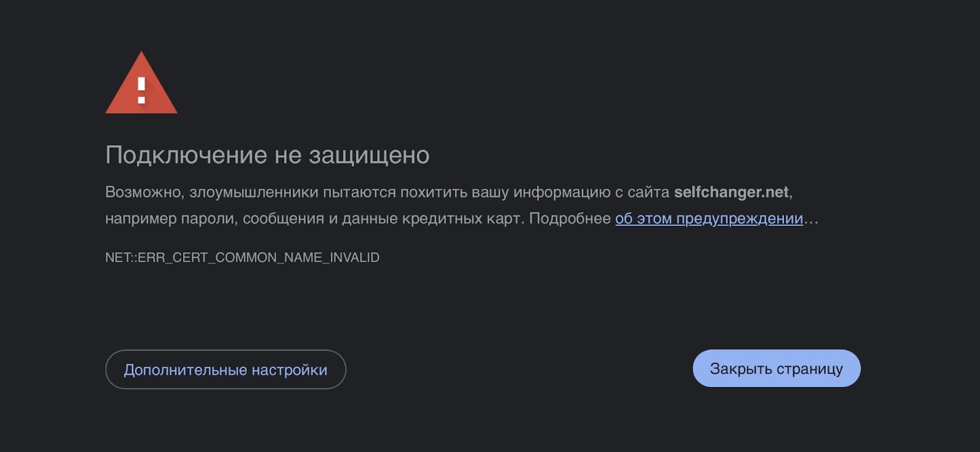Click the bold selfchanger.net domain name
The height and width of the screenshot is (452, 980).
pyautogui.click(x=731, y=192)
